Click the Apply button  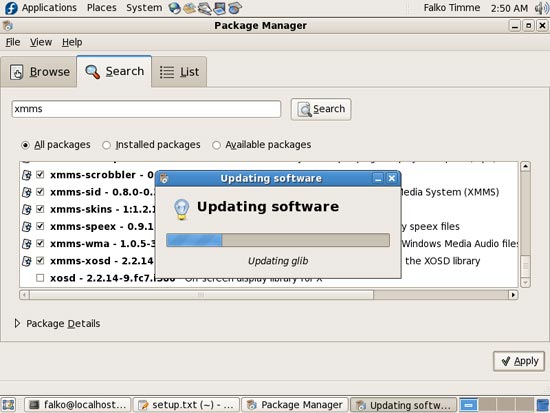(x=519, y=361)
